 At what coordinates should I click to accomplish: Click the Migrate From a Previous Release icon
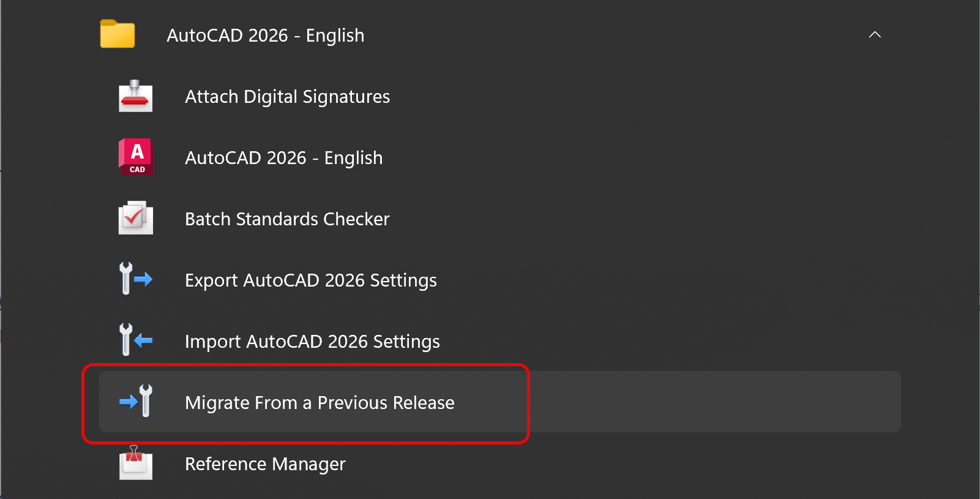pyautogui.click(x=137, y=402)
